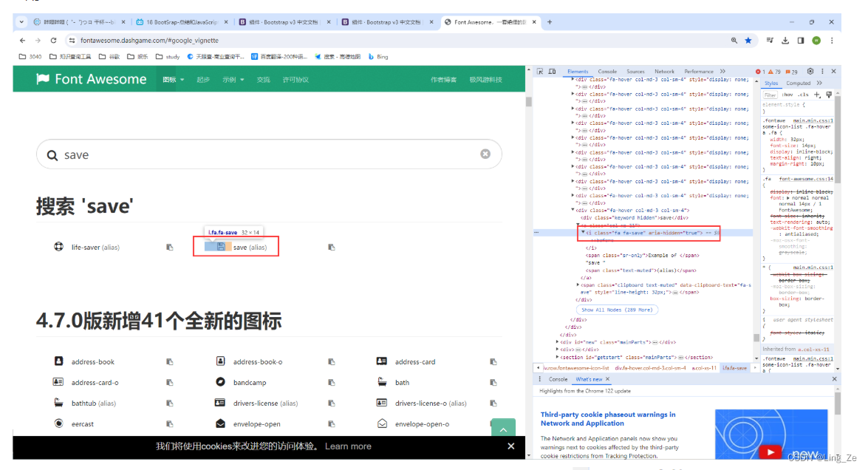
Task: Click the save search input field
Action: 269,154
